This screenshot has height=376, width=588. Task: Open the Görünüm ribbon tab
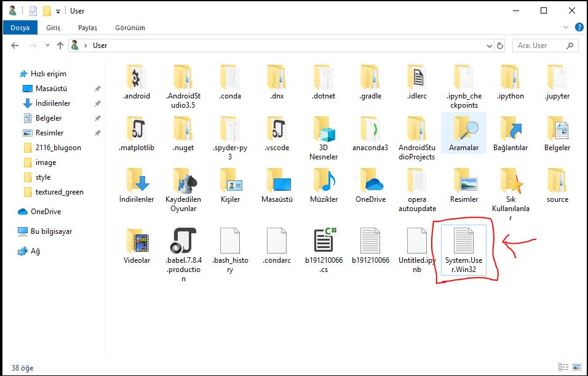[x=130, y=28]
